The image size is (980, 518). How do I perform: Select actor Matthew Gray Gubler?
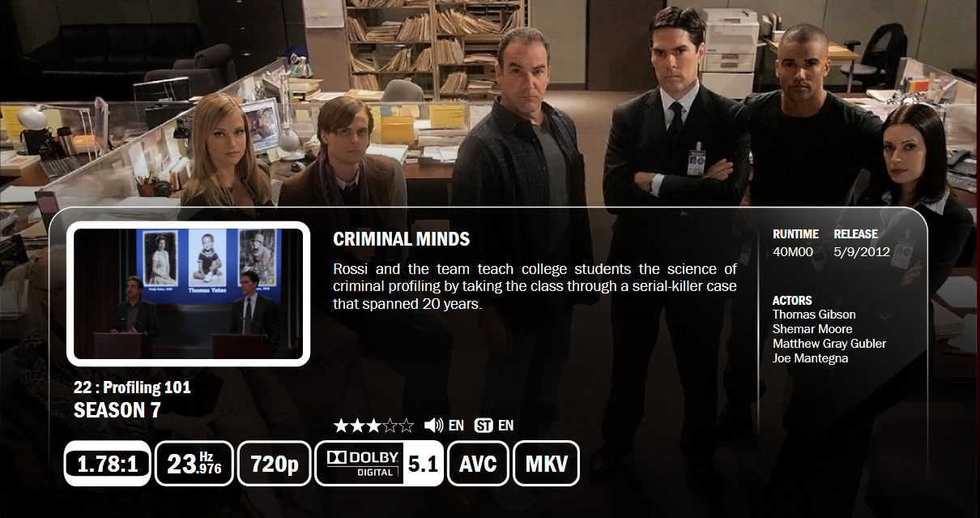829,344
